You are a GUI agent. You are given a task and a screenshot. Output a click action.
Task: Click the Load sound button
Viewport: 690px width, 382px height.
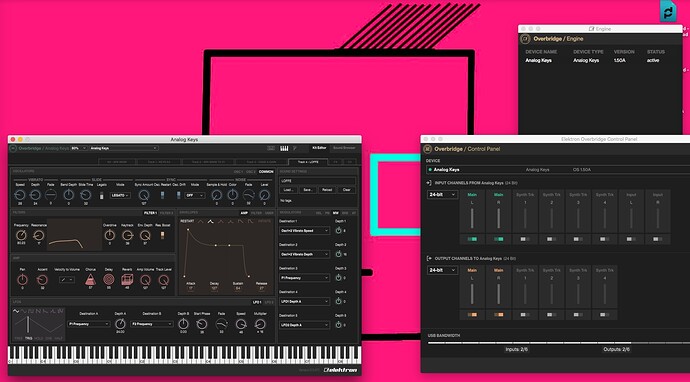pos(288,190)
